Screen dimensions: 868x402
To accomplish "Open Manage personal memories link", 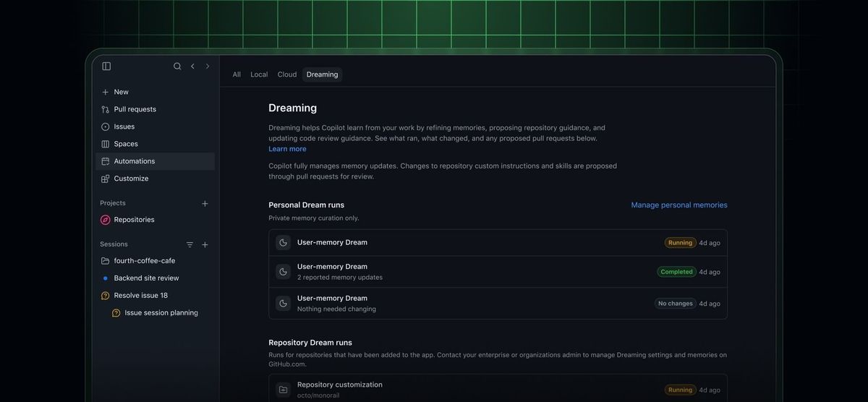I will point(679,205).
